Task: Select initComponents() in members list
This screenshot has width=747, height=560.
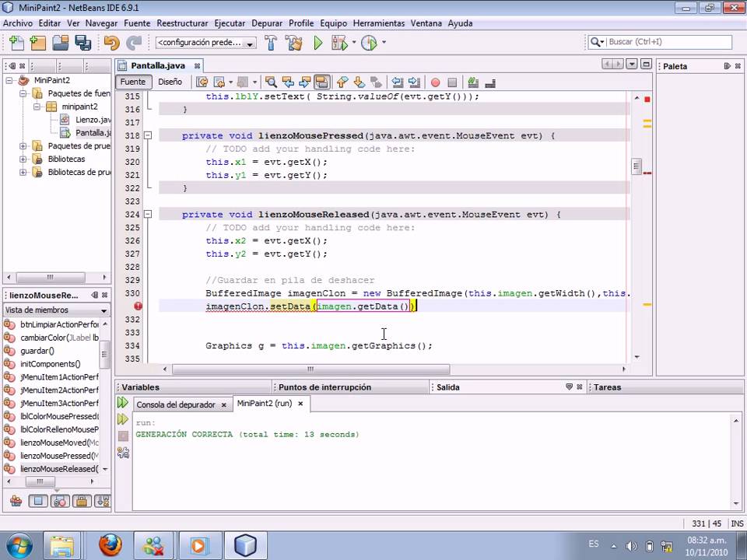Action: click(x=50, y=364)
